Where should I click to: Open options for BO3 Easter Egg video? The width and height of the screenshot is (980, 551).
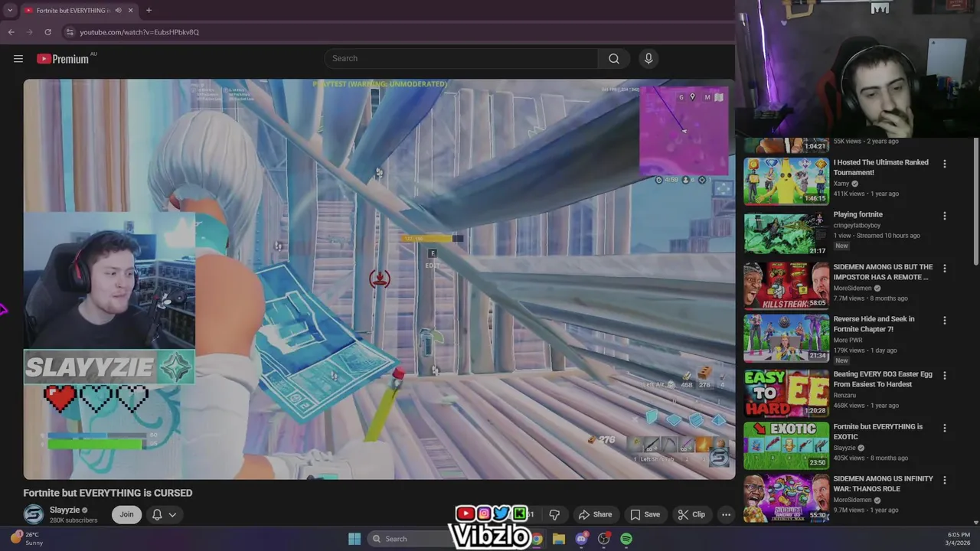point(944,376)
